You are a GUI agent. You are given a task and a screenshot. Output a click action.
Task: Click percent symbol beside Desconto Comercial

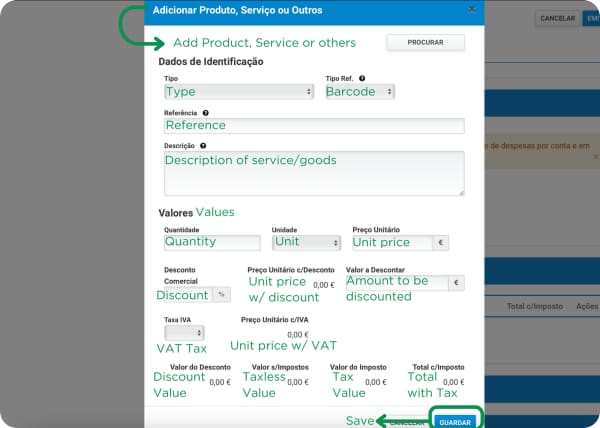pos(221,294)
